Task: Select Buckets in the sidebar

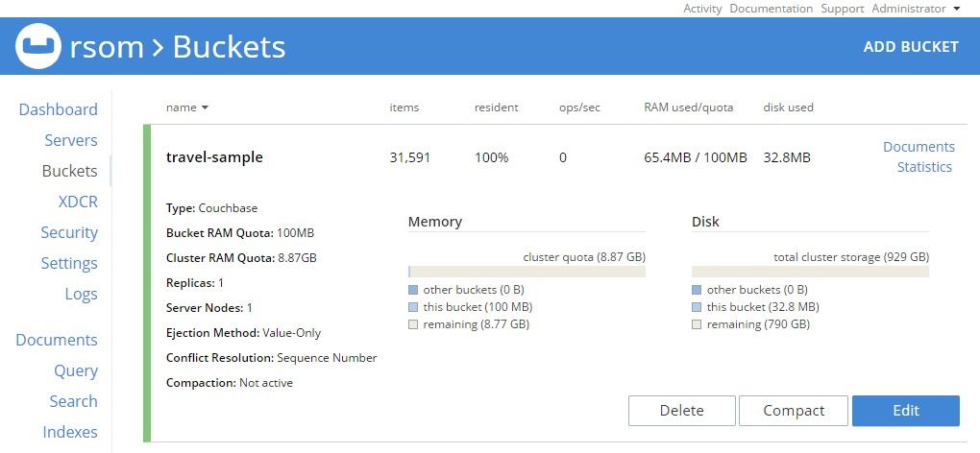Action: [x=70, y=171]
